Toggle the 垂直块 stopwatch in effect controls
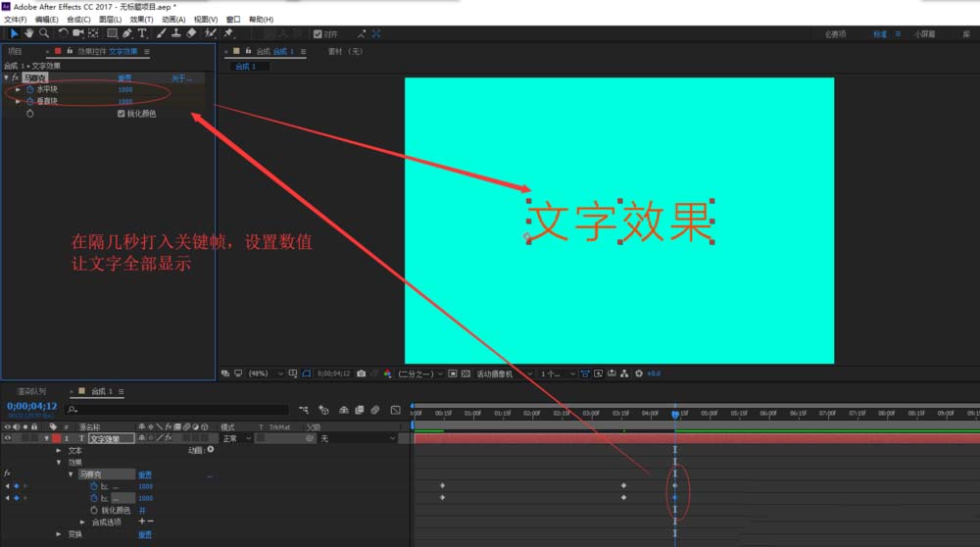This screenshot has height=547, width=980. [30, 101]
